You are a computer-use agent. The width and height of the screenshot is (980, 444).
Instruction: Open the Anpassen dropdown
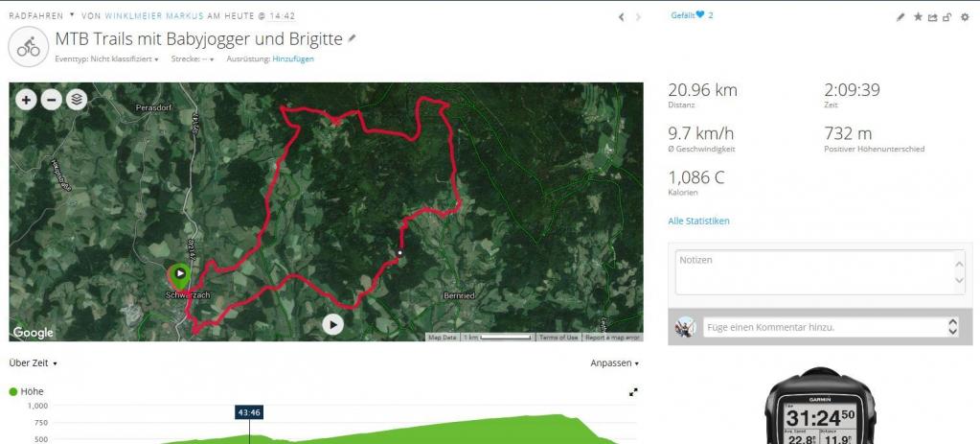click(x=614, y=363)
